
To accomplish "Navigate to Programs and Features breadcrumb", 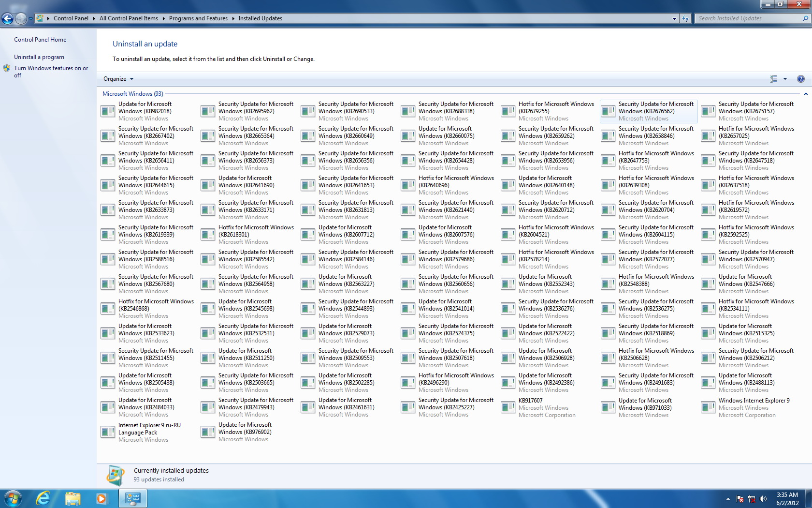I will coord(198,18).
